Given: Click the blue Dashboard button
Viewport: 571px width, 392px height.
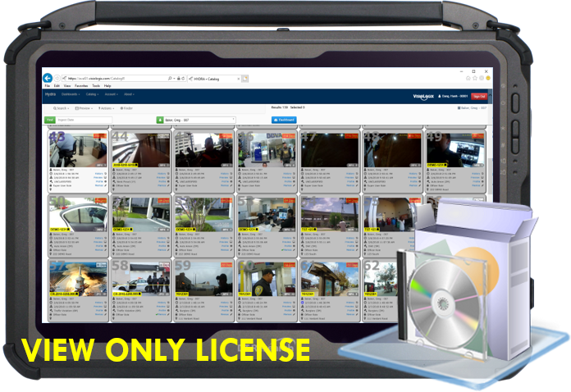Looking at the screenshot, I should point(284,120).
